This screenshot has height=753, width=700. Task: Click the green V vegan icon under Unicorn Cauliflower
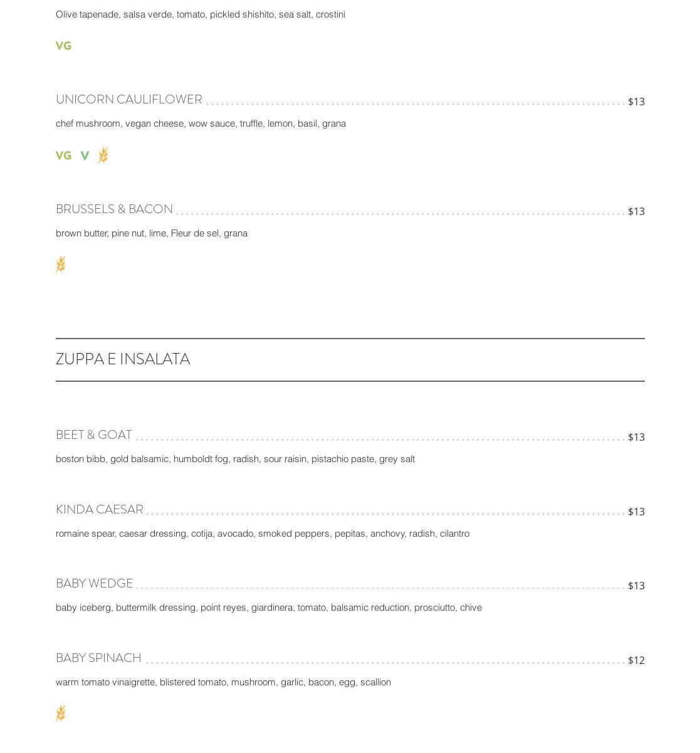[x=85, y=155]
